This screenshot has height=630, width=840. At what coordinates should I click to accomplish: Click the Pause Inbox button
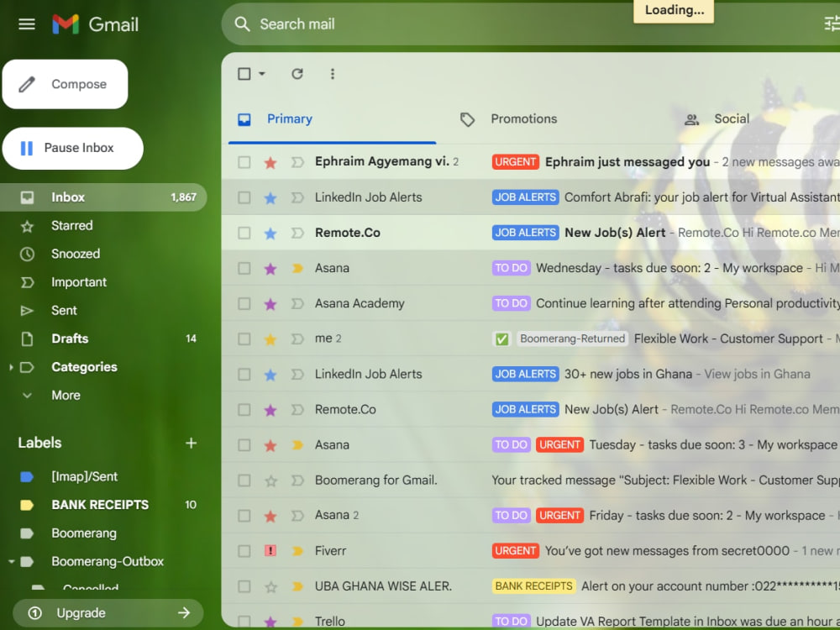(x=73, y=148)
